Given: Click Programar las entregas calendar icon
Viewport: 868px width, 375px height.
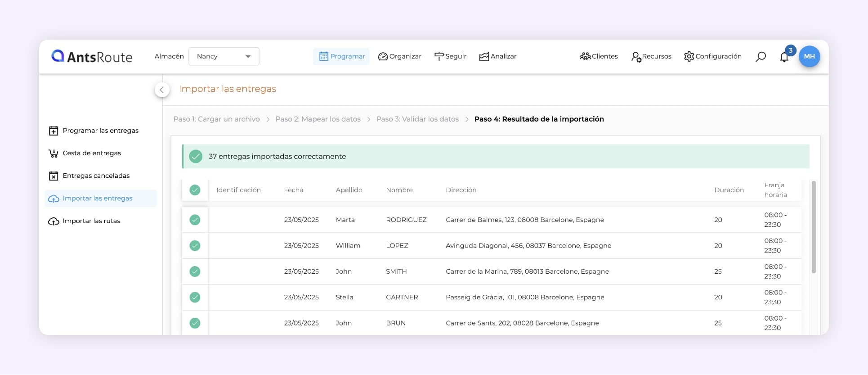Looking at the screenshot, I should pos(54,131).
